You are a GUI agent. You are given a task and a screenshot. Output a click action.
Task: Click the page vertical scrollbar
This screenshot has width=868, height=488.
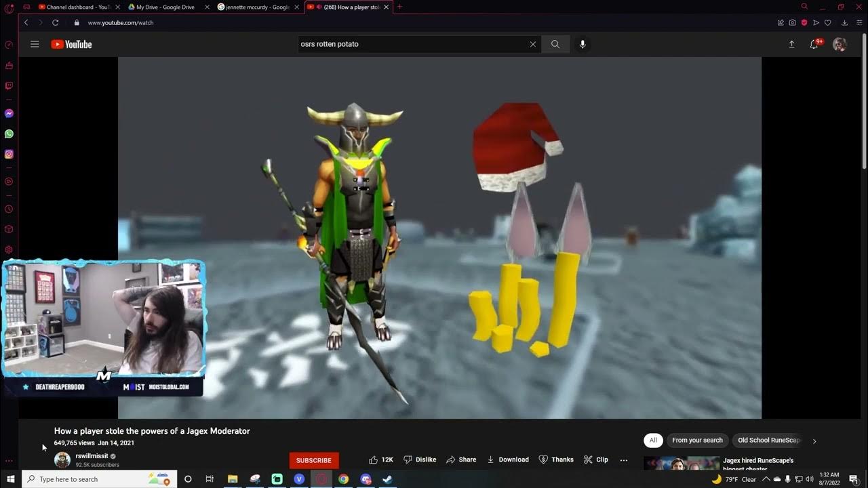(x=864, y=102)
